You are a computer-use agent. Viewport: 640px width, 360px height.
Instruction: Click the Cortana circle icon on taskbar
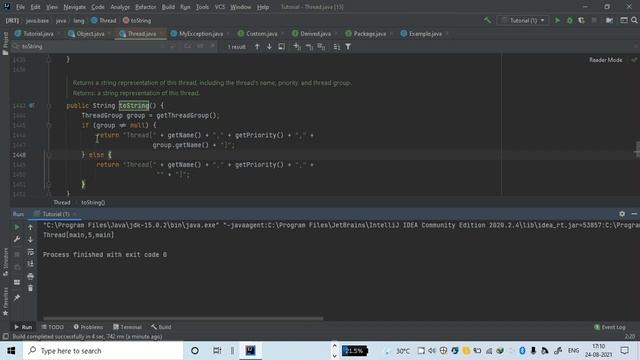tap(195, 351)
